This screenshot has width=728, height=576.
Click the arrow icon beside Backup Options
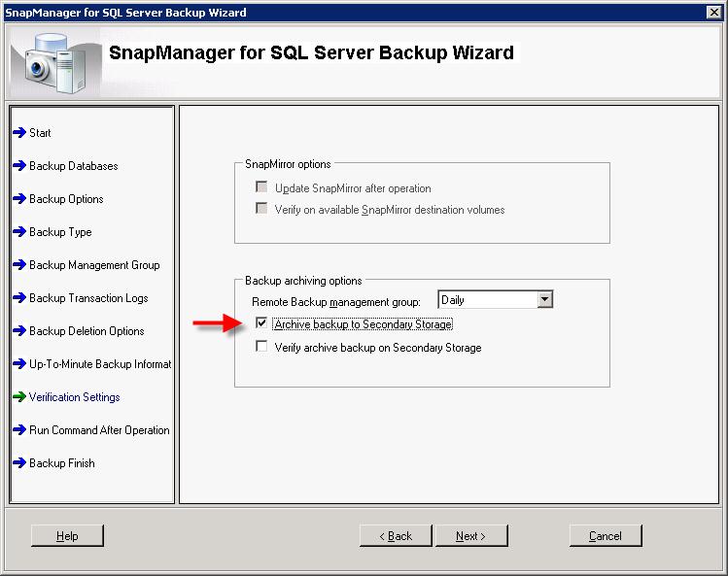click(19, 199)
